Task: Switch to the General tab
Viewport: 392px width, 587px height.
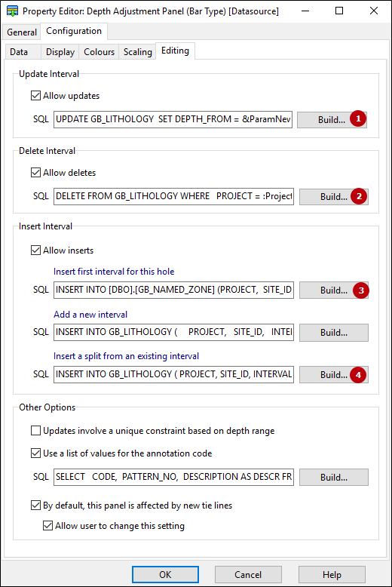Action: coord(22,32)
